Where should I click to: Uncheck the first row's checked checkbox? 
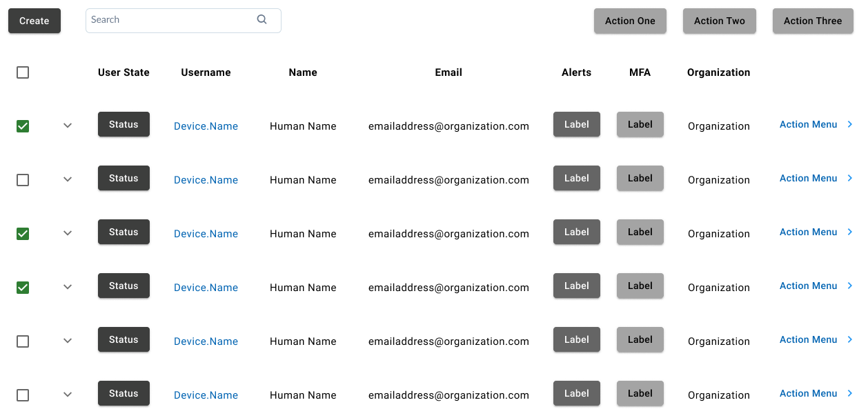(23, 126)
